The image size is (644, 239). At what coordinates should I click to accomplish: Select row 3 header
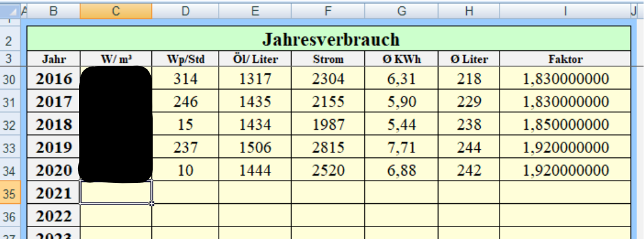coord(10,58)
